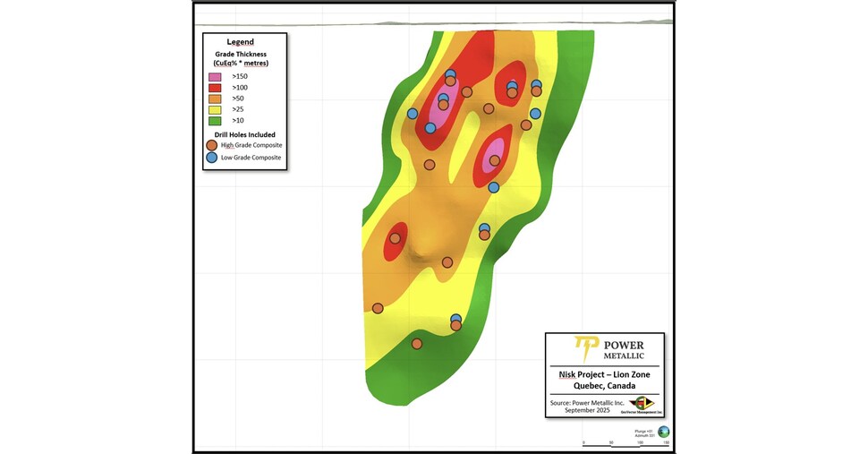
Task: Click the Drill Holes Included heading
Action: (241, 134)
